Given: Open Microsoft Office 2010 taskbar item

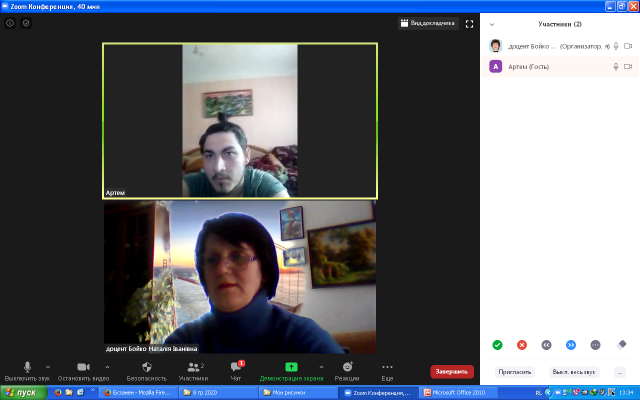Looking at the screenshot, I should coord(458,393).
